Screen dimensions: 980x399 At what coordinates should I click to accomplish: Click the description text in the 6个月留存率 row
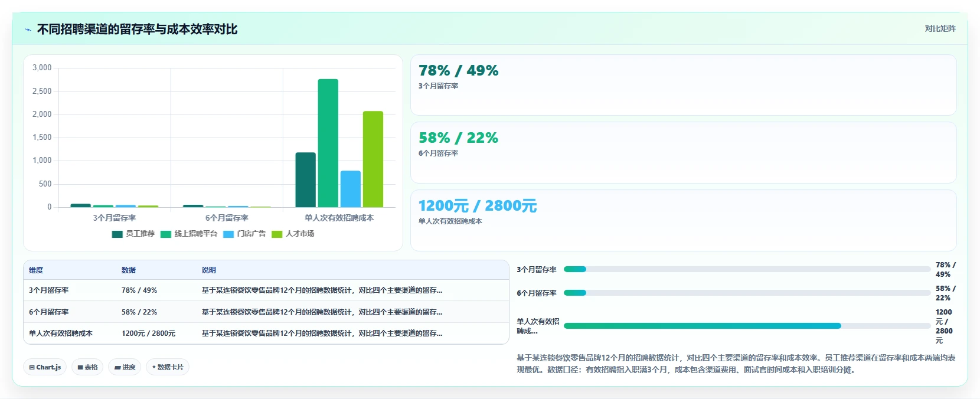click(322, 312)
